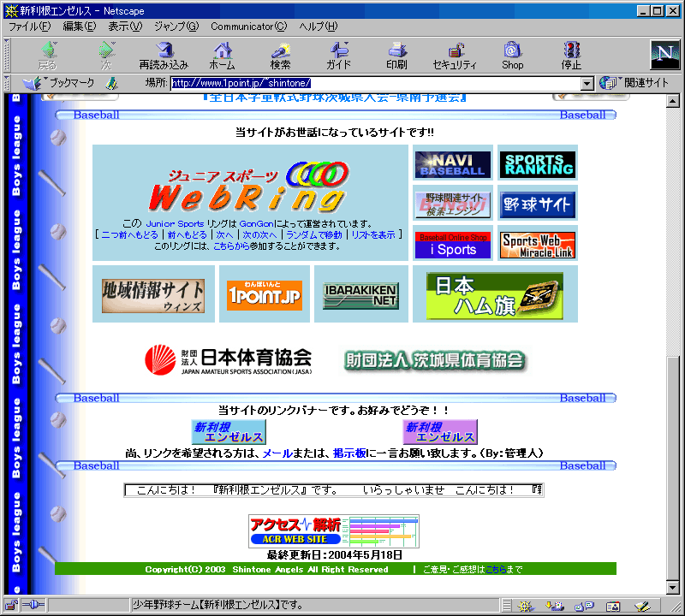685x616 pixels.
Task: Open the 関連サイト related sites list
Action: click(x=634, y=82)
